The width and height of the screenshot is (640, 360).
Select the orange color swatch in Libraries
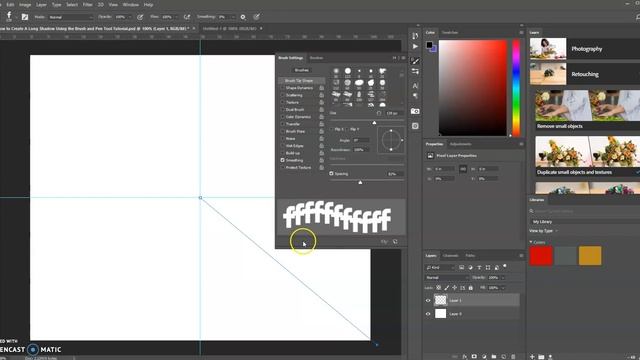pos(590,256)
